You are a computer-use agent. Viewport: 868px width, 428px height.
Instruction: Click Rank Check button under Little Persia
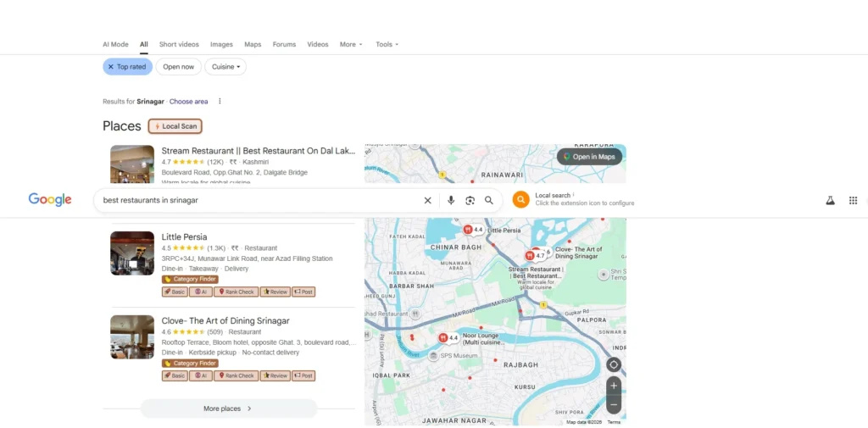pos(236,292)
